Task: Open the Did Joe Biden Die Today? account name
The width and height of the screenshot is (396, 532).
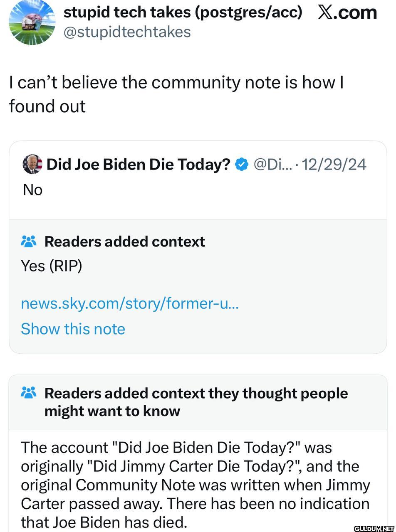Action: tap(139, 165)
